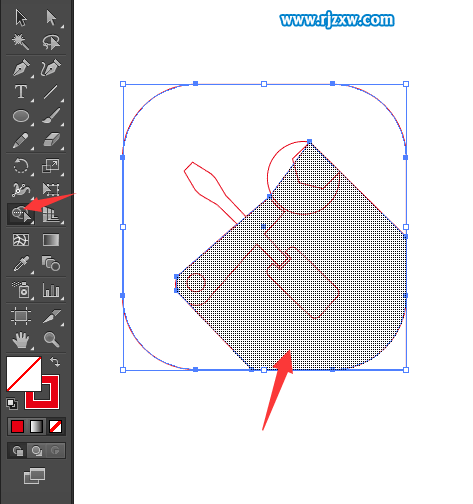
Task: Select the Shape Builder tool
Action: click(x=21, y=214)
